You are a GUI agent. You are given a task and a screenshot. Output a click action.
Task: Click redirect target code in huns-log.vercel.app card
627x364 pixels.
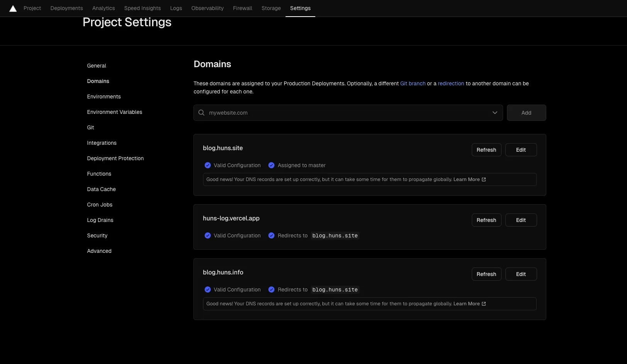pos(335,235)
